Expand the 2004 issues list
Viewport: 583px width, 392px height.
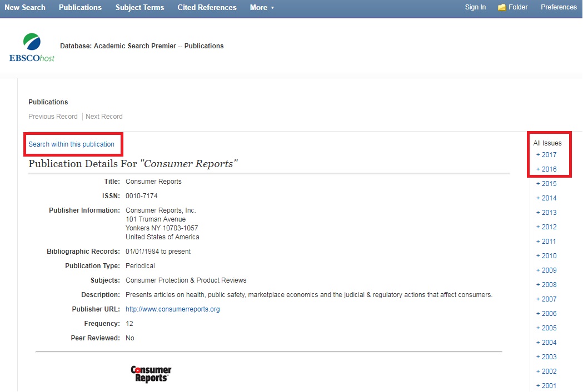(546, 343)
